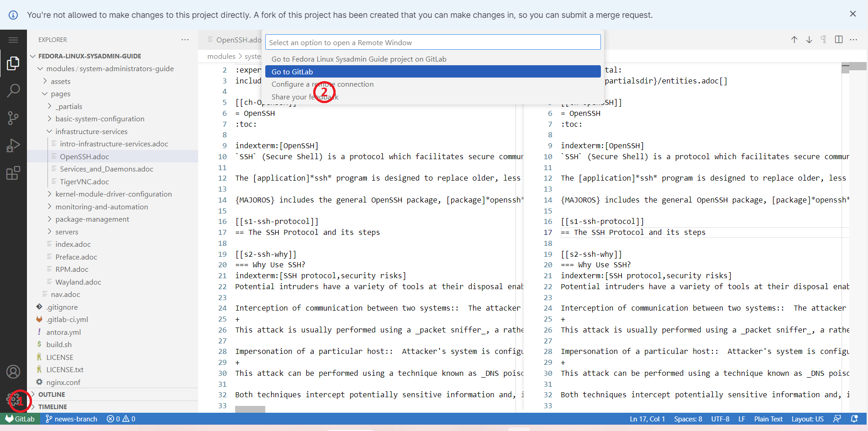Focus the Remote Window option input
This screenshot has width=868, height=431.
click(433, 42)
